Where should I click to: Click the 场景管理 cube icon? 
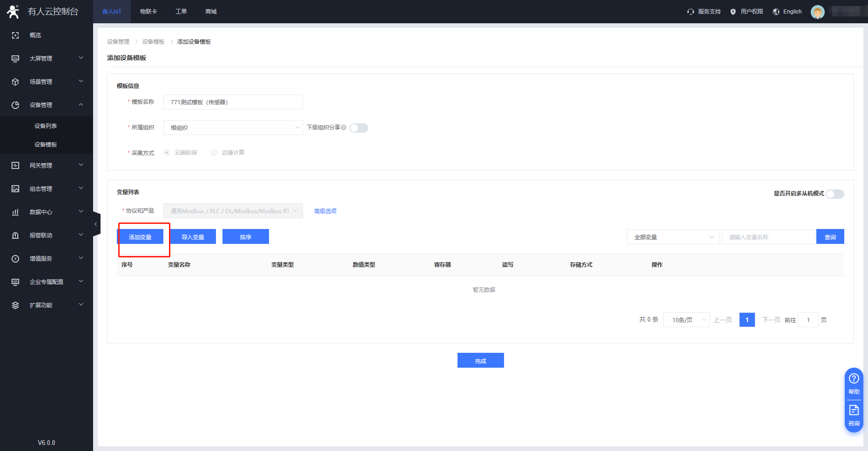15,82
